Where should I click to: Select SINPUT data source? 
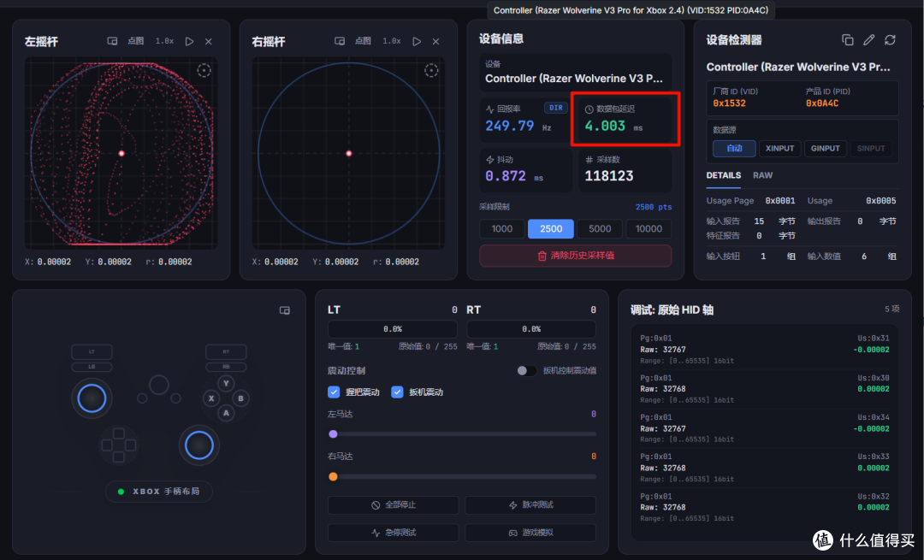tap(870, 149)
